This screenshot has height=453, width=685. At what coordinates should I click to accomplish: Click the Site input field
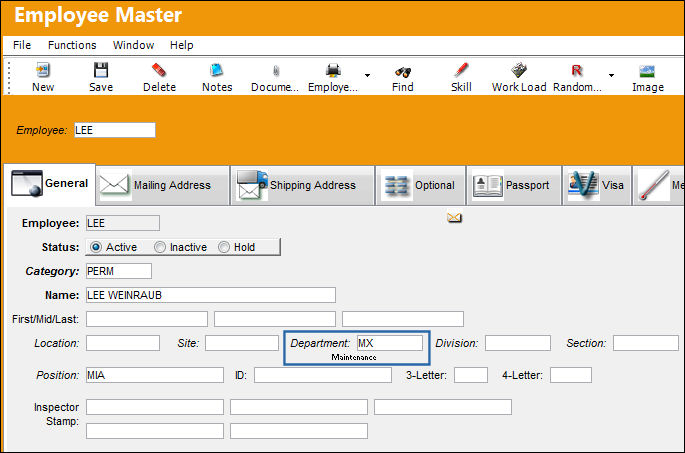(242, 343)
